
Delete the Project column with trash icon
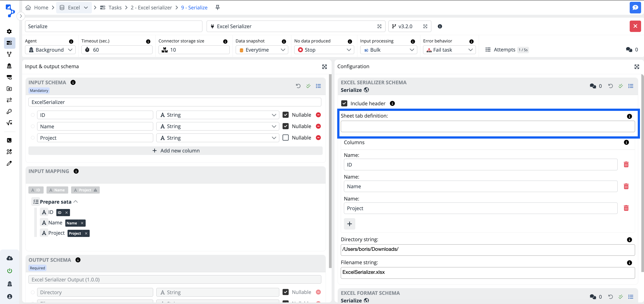point(626,208)
